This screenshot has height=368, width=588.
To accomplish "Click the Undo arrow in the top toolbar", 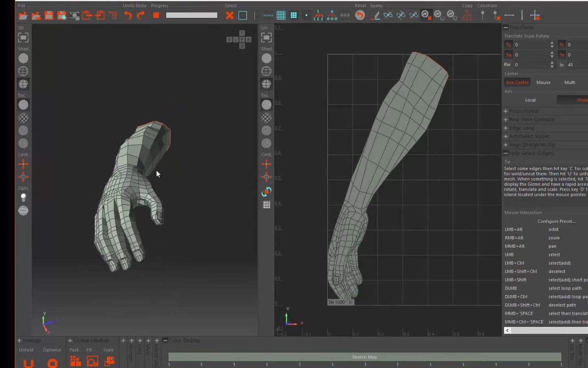I will tap(128, 15).
